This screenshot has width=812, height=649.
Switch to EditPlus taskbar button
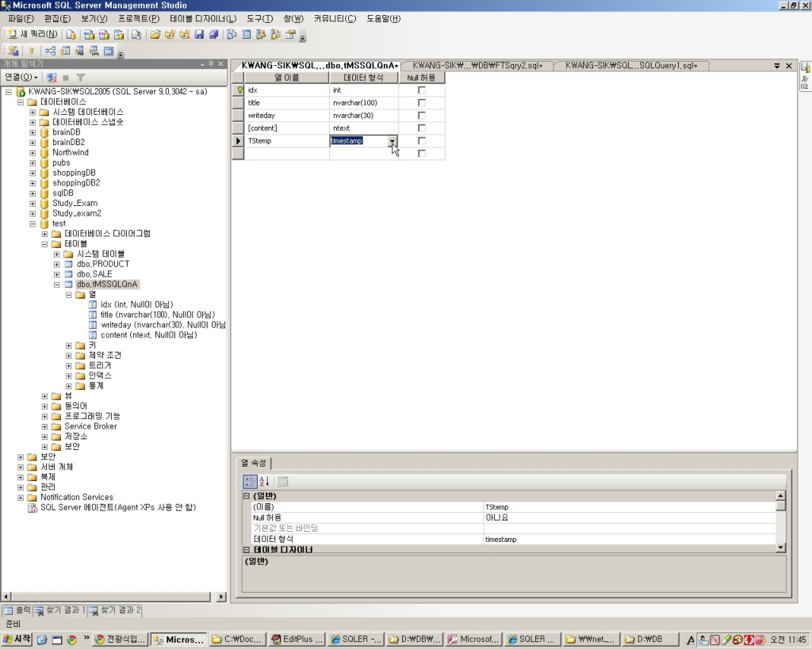point(298,639)
